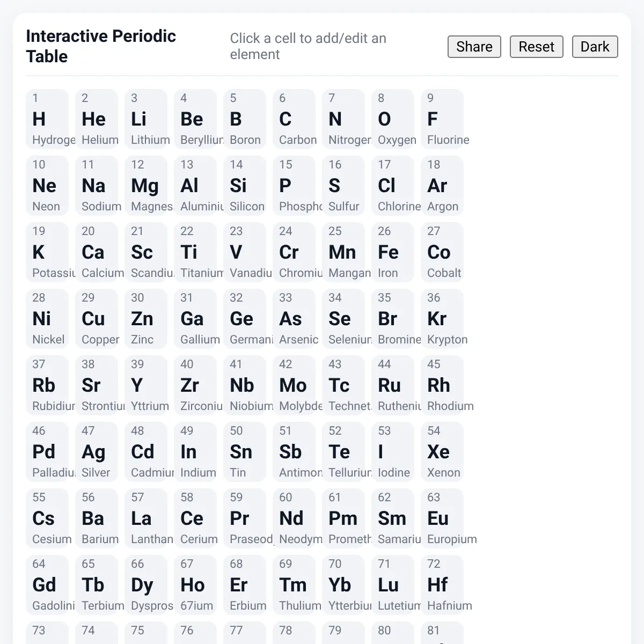Toggle Dark mode
Image resolution: width=644 pixels, height=644 pixels.
(x=595, y=47)
